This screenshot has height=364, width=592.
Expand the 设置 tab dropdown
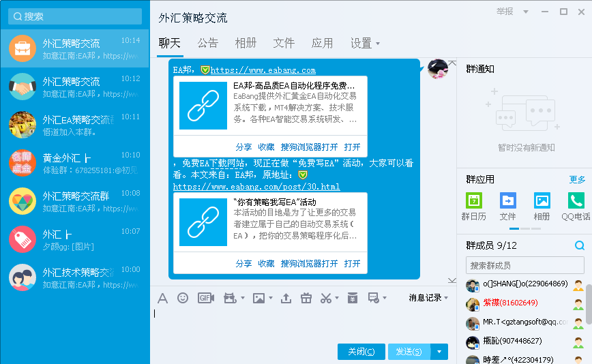point(378,44)
